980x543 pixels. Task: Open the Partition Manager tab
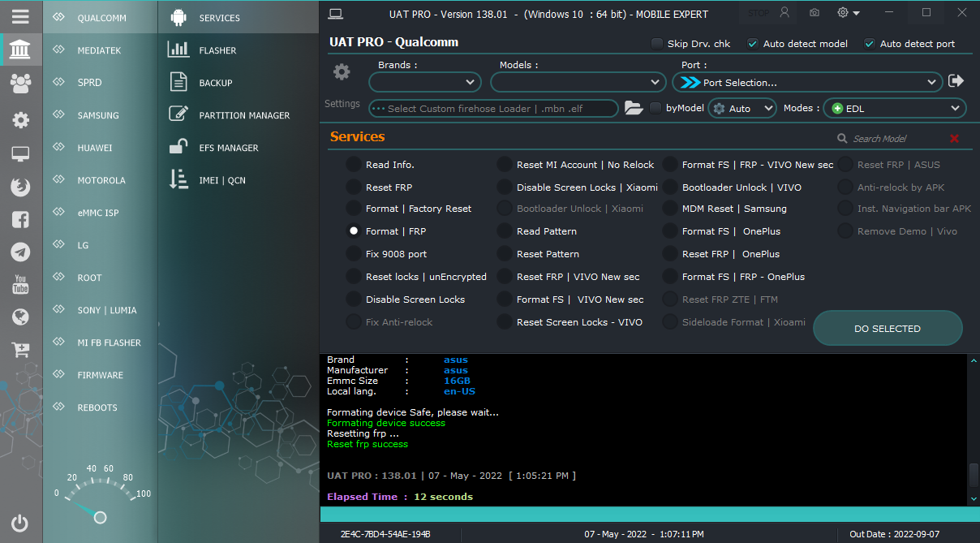pyautogui.click(x=239, y=115)
